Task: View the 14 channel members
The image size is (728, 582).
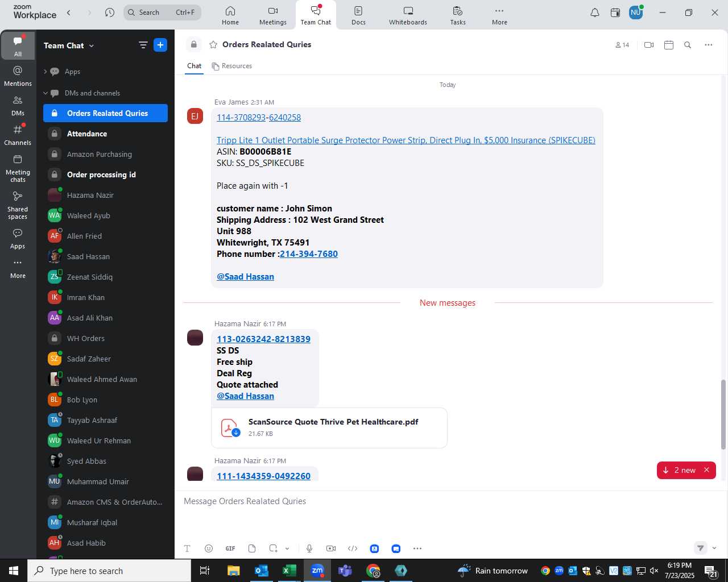Action: point(622,45)
